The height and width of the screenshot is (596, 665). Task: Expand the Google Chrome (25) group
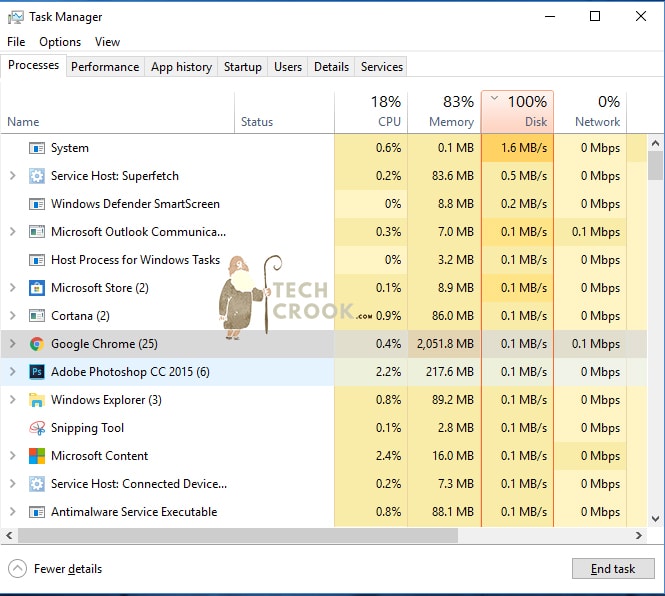(x=13, y=344)
